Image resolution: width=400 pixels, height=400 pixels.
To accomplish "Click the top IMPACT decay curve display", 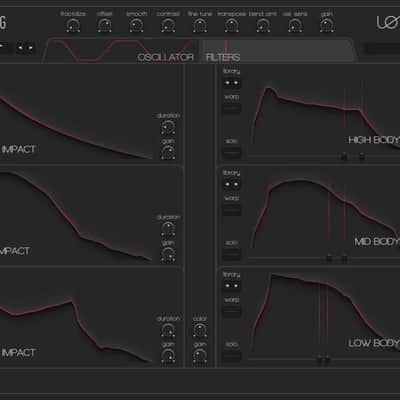I will click(76, 127).
